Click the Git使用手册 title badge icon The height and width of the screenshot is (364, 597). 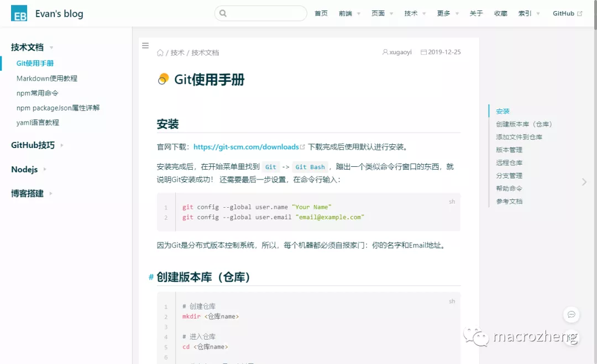click(163, 79)
